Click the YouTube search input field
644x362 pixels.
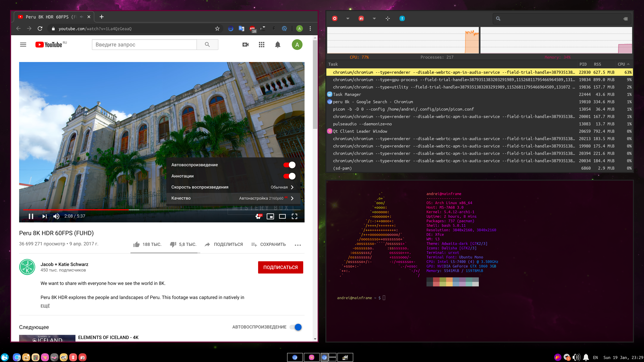click(x=144, y=44)
